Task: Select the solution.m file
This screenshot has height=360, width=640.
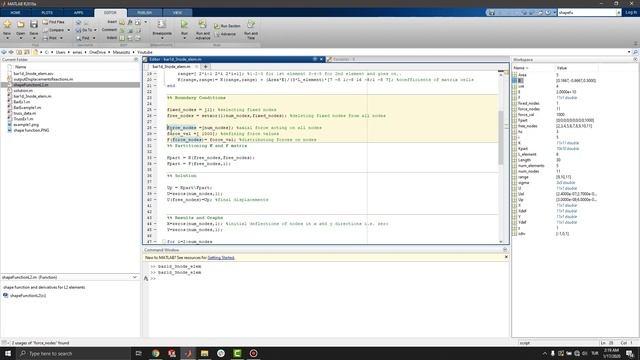Action: 23,91
